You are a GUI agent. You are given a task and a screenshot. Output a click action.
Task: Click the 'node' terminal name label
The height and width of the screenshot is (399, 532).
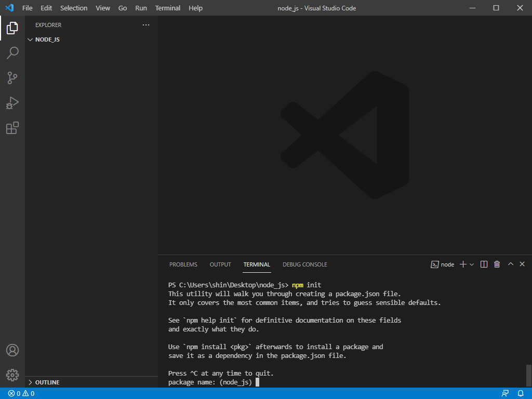(x=447, y=264)
